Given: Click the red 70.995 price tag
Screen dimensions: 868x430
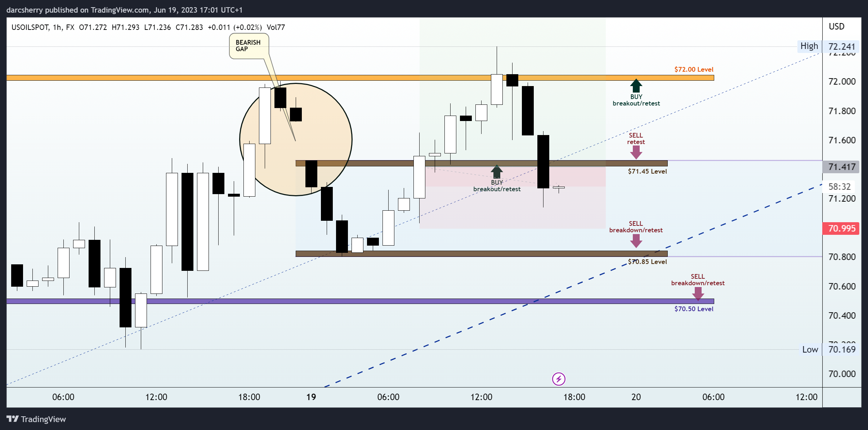Looking at the screenshot, I should click(x=841, y=228).
